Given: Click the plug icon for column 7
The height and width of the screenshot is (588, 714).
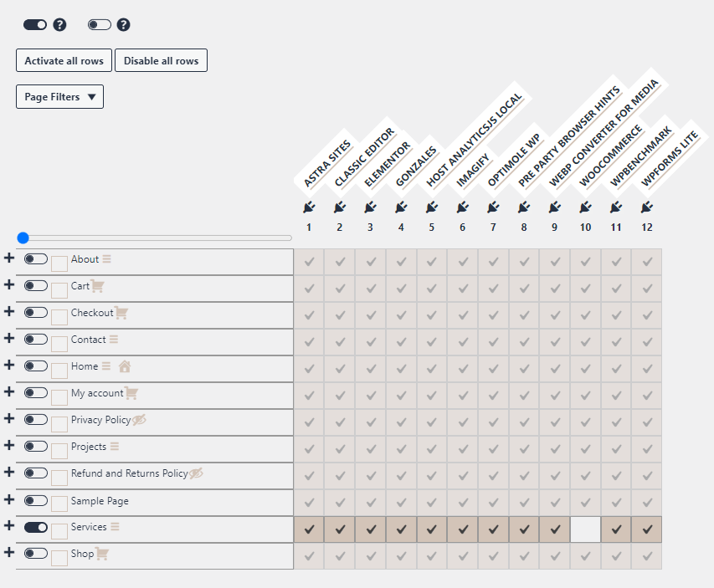Looking at the screenshot, I should pos(493,207).
